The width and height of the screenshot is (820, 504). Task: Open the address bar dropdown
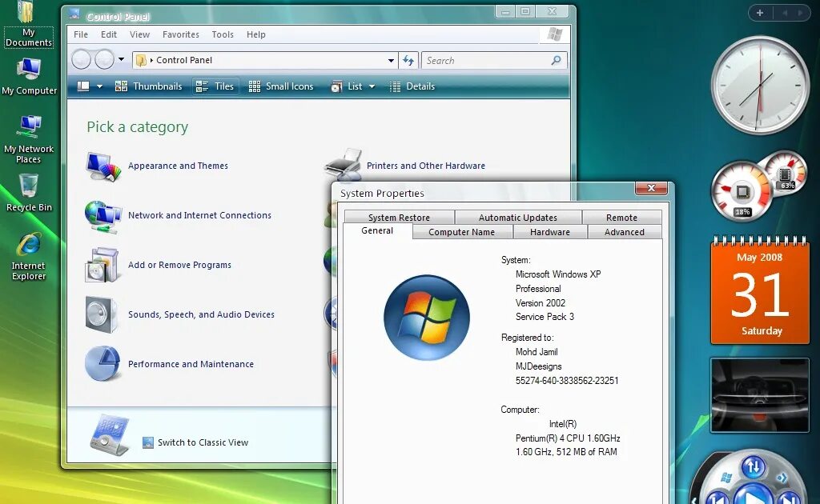pos(389,60)
